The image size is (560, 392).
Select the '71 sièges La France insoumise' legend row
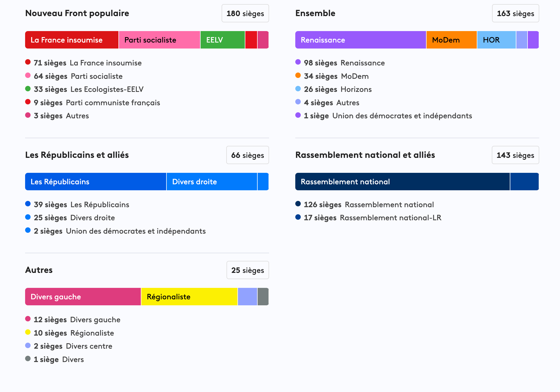click(84, 63)
